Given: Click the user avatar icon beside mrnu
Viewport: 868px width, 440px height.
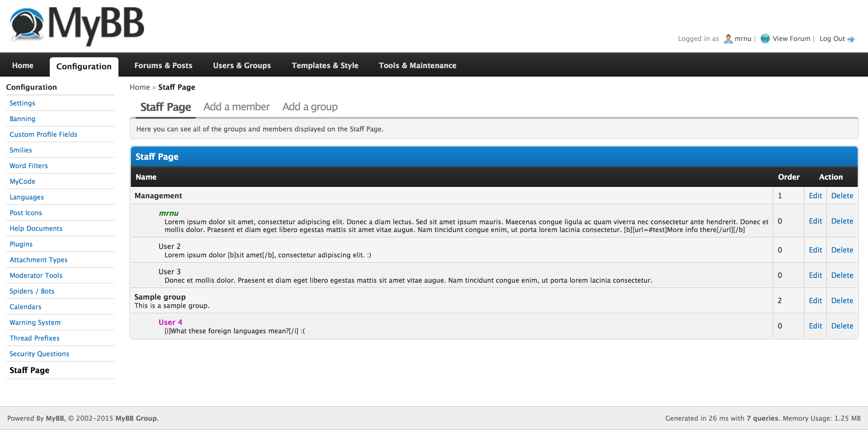Looking at the screenshot, I should pyautogui.click(x=728, y=39).
